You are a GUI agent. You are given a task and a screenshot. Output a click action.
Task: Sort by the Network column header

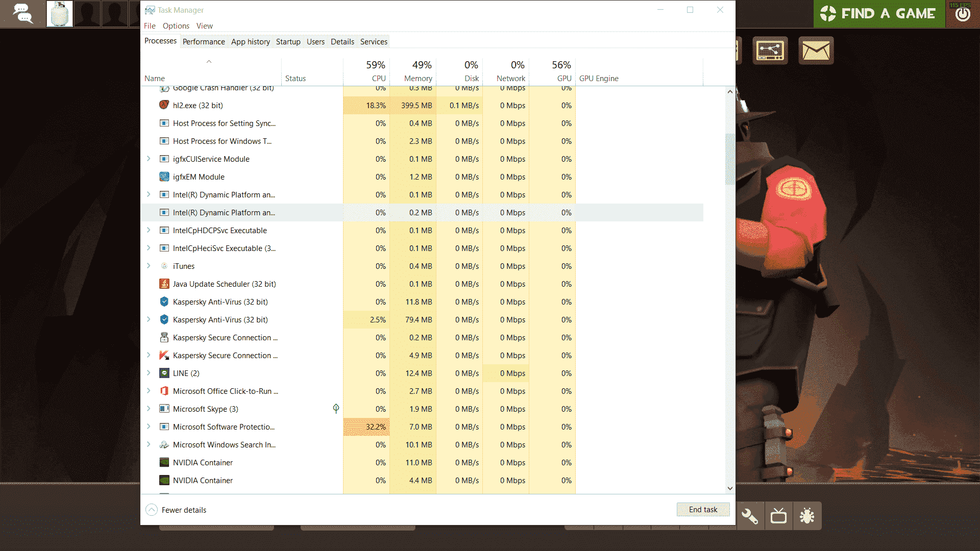[506, 71]
